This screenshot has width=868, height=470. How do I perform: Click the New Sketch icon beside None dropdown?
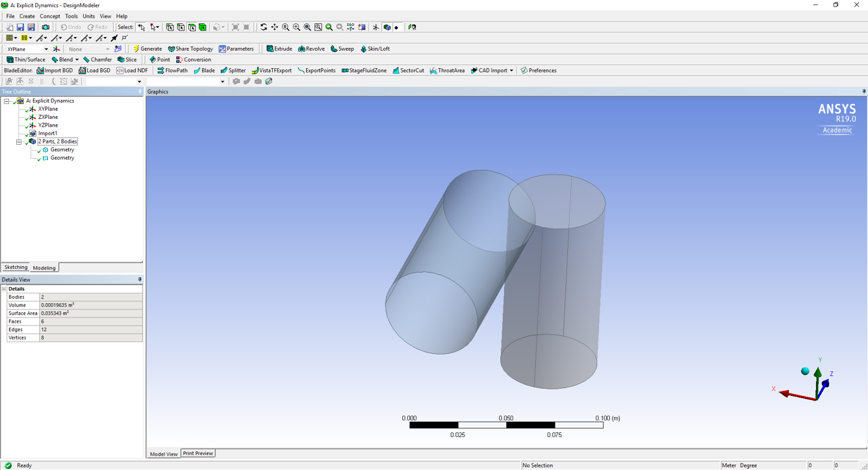[118, 49]
